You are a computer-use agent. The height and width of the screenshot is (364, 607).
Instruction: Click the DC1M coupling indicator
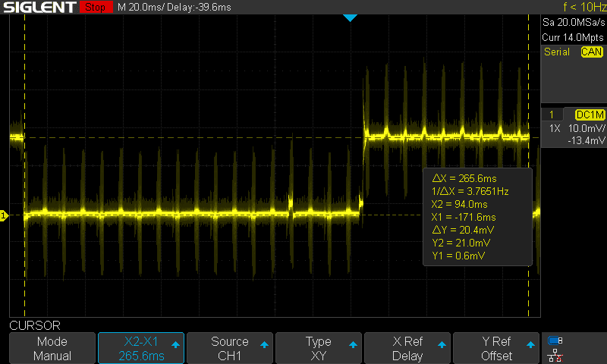tap(590, 115)
